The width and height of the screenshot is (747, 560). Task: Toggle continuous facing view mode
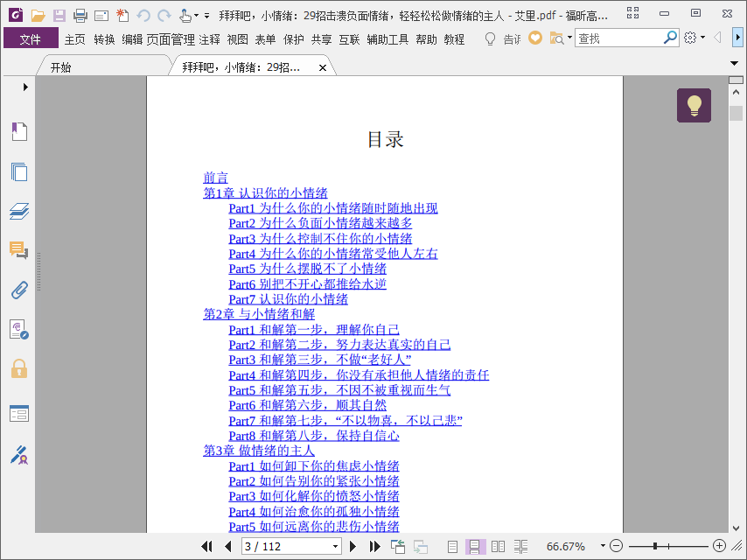[520, 547]
